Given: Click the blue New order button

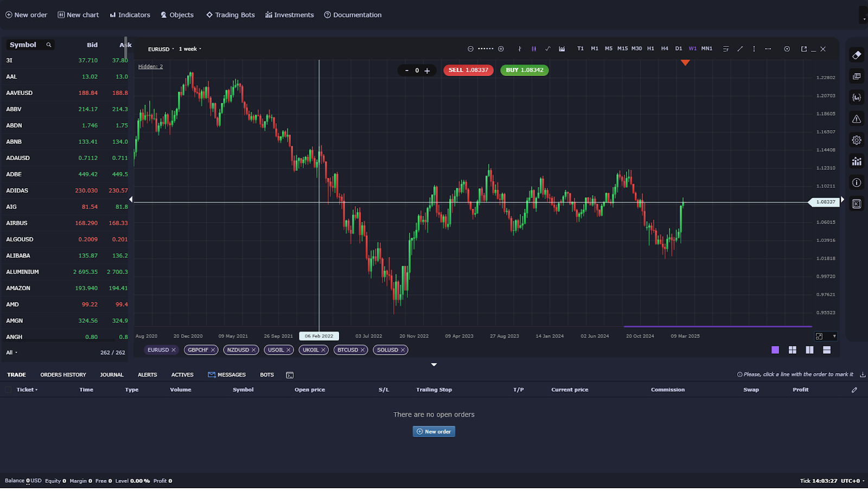Looking at the screenshot, I should click(433, 432).
